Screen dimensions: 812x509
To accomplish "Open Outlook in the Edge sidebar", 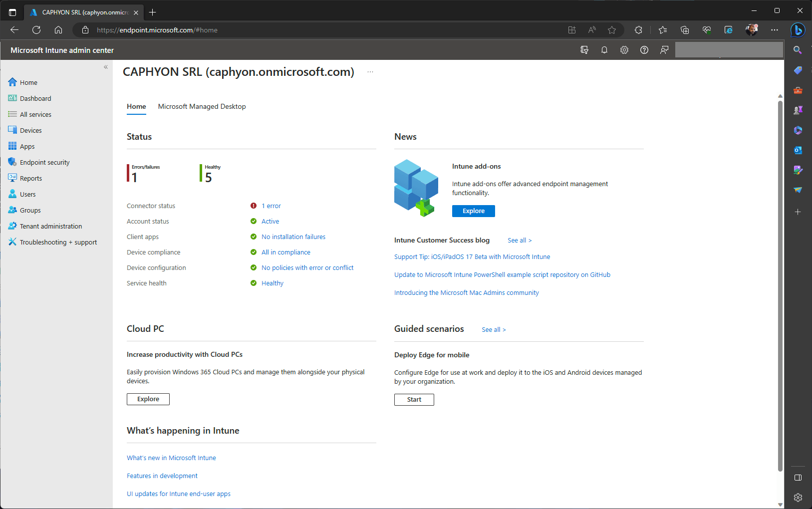I will coord(798,150).
